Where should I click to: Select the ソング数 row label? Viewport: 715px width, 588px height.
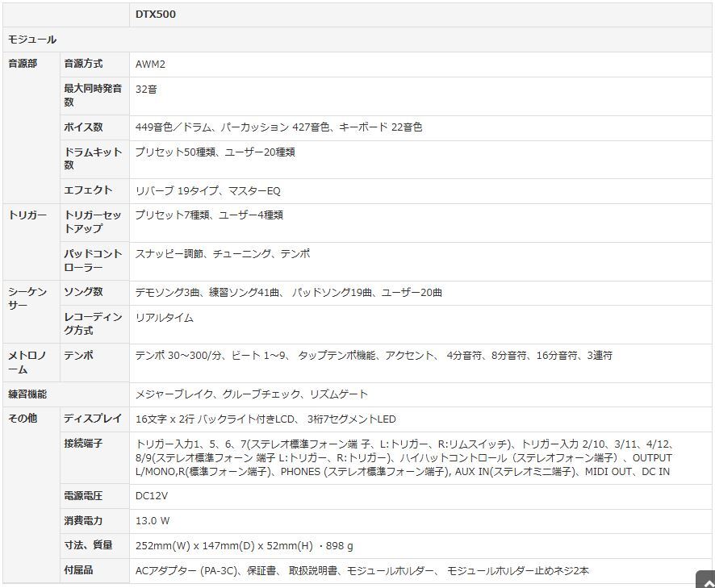tap(83, 292)
